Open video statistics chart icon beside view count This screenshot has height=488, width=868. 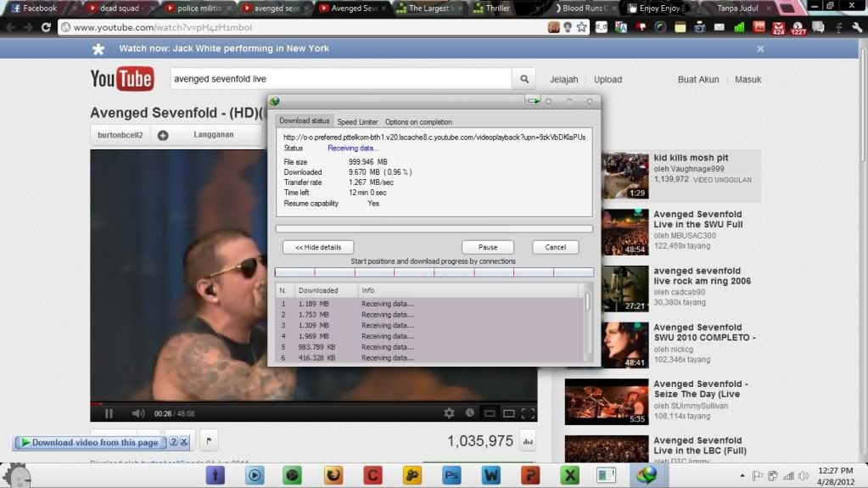(528, 441)
